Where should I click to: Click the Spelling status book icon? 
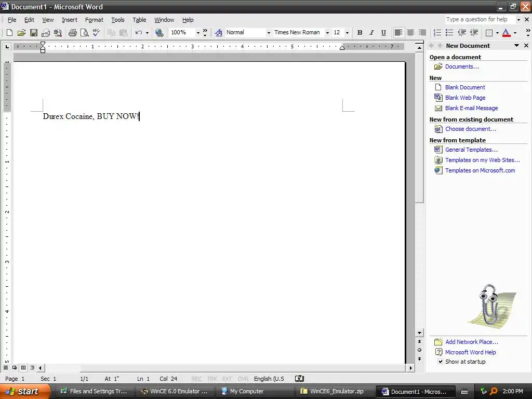tap(299, 379)
